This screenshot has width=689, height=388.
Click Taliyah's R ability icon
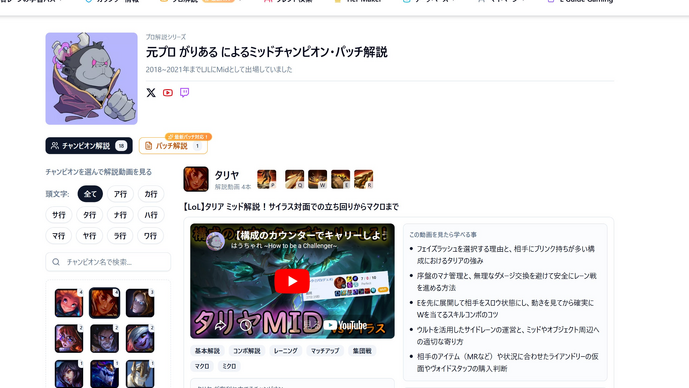point(363,179)
